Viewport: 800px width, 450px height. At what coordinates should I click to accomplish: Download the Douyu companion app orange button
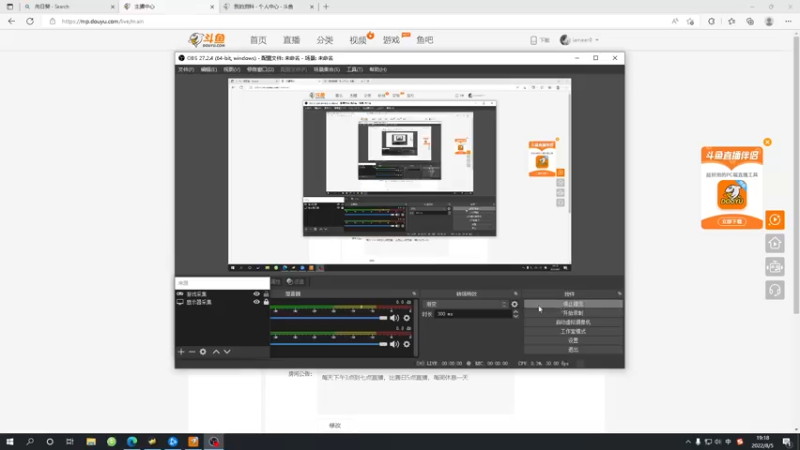click(732, 221)
